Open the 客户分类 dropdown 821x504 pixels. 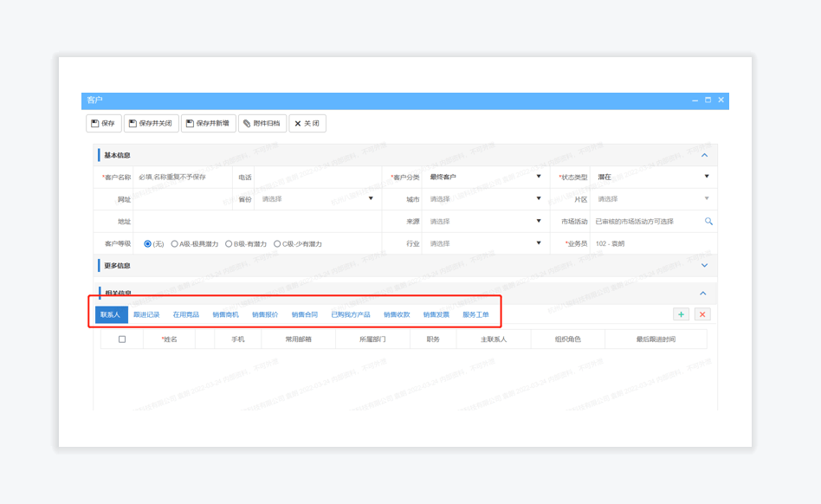(x=483, y=177)
